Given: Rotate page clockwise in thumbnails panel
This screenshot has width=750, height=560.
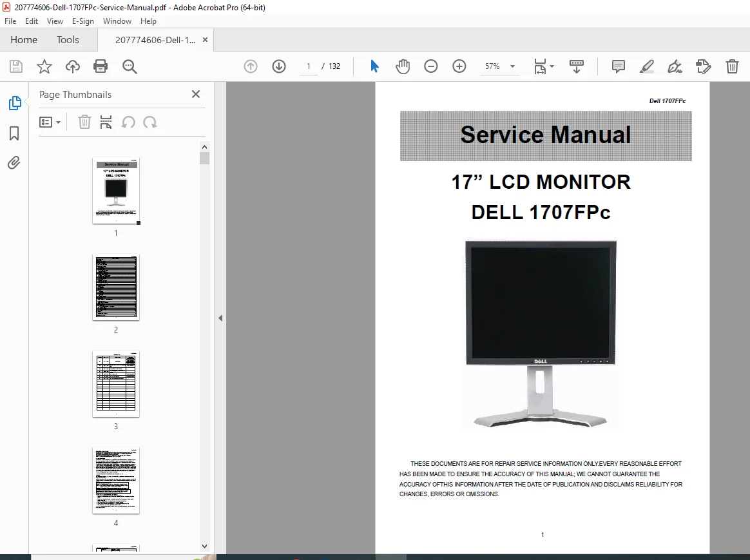Looking at the screenshot, I should click(149, 122).
